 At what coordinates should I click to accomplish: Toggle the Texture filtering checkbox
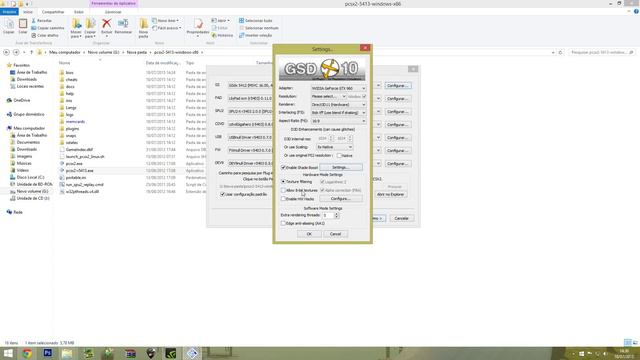pos(283,181)
